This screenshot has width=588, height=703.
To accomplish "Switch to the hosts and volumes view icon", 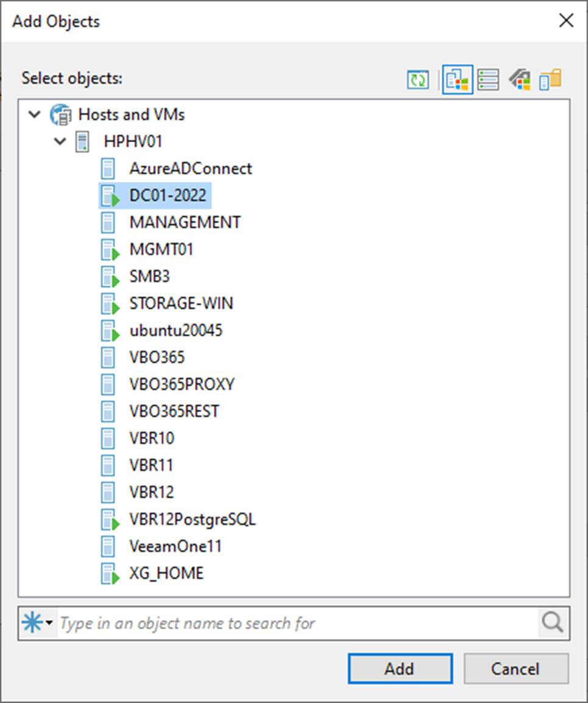I will pyautogui.click(x=488, y=80).
